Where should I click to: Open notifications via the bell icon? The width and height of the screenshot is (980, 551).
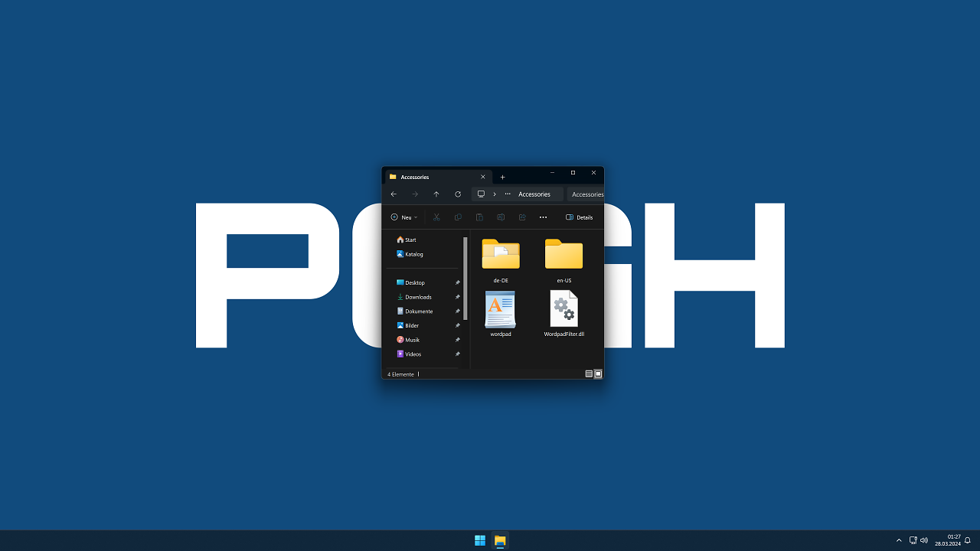(x=968, y=540)
